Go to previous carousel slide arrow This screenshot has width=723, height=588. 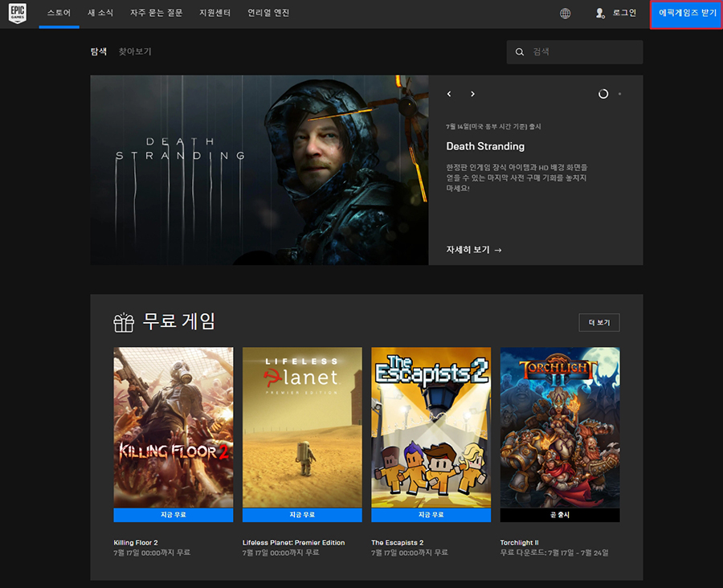click(449, 94)
